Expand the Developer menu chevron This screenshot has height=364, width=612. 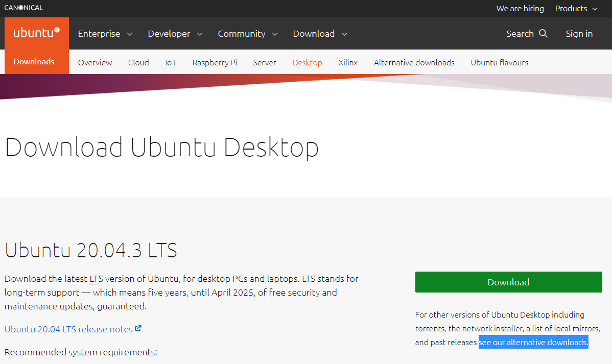point(200,34)
